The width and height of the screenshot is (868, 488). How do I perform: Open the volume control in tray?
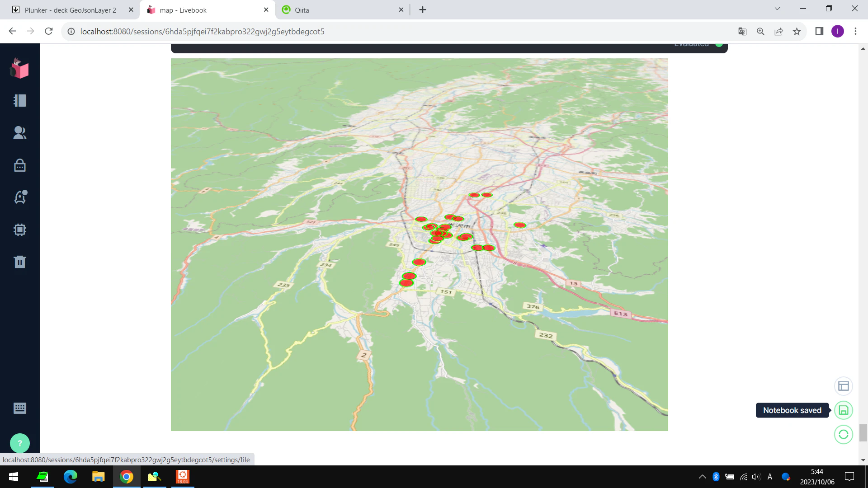click(x=756, y=477)
